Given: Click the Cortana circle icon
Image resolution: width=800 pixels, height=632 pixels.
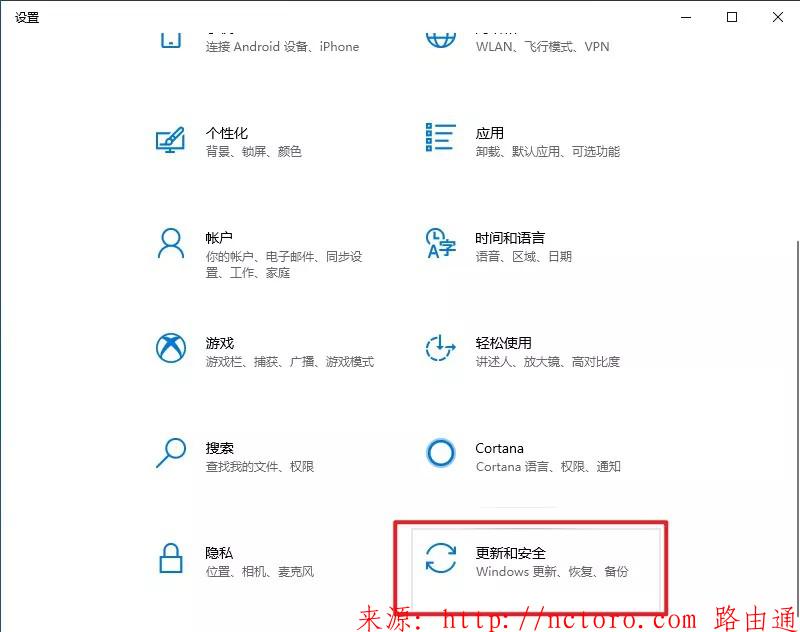Looking at the screenshot, I should click(x=440, y=452).
